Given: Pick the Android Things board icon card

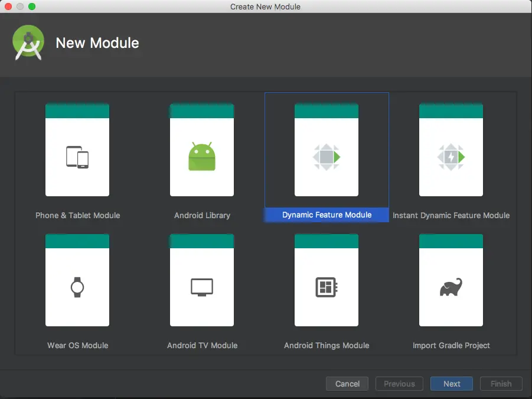Looking at the screenshot, I should point(327,280).
